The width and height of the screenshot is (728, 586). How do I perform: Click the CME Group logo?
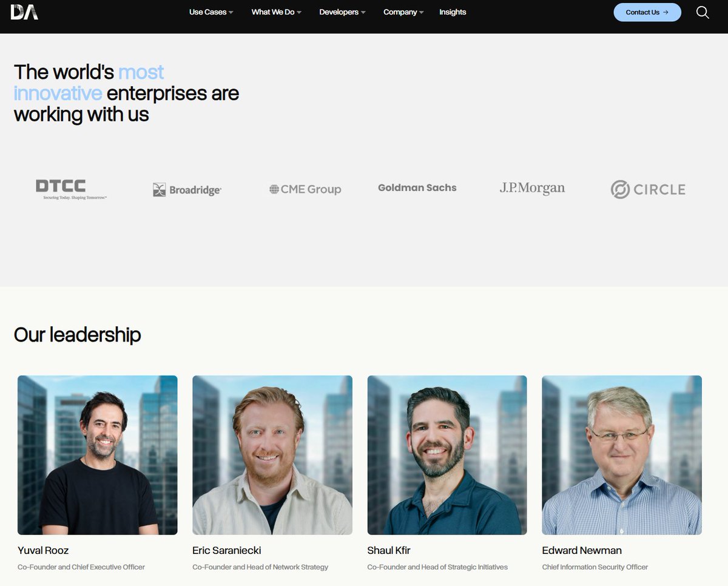(x=305, y=189)
